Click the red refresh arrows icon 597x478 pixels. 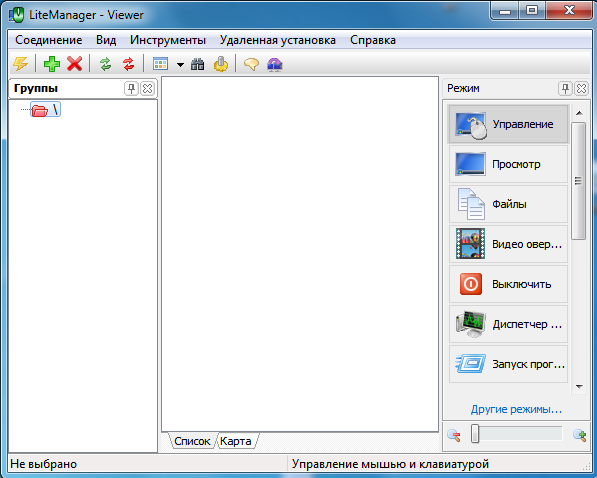tap(129, 64)
